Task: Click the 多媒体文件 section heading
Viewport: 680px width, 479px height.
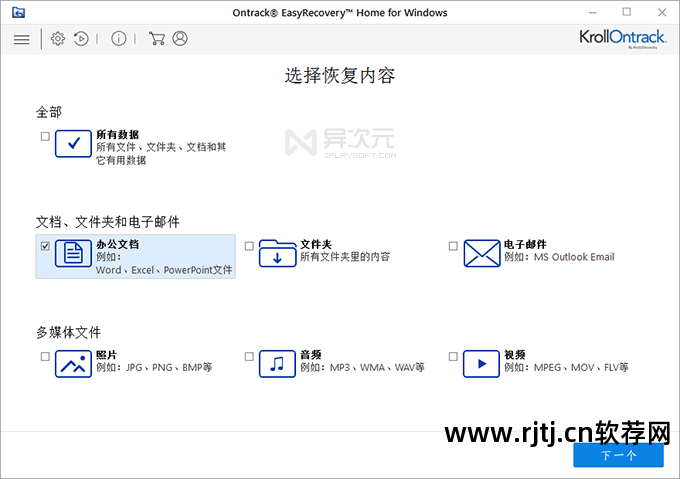Action: click(69, 332)
